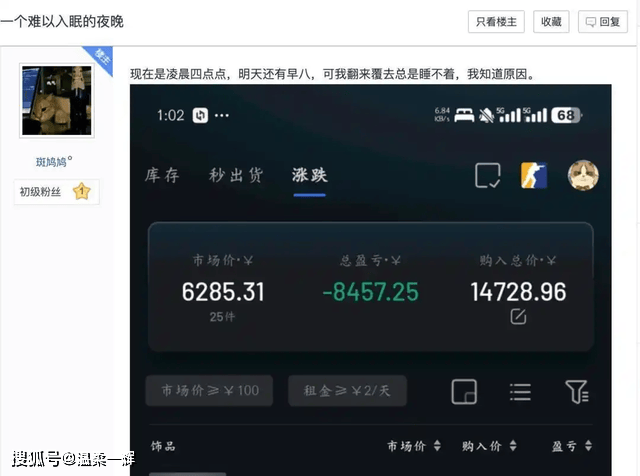Viewport: 640px width, 476px height.
Task: Sort by 市场价 column arrow
Action: pos(435,446)
